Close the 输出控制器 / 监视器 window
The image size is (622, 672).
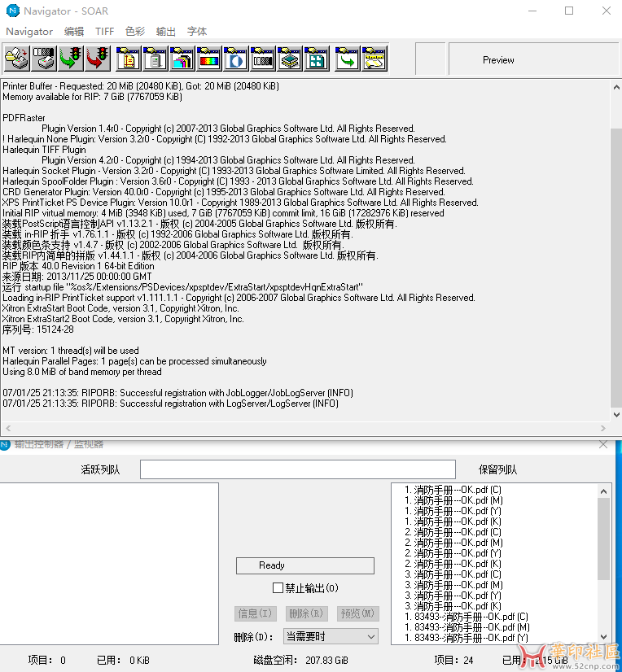603,444
